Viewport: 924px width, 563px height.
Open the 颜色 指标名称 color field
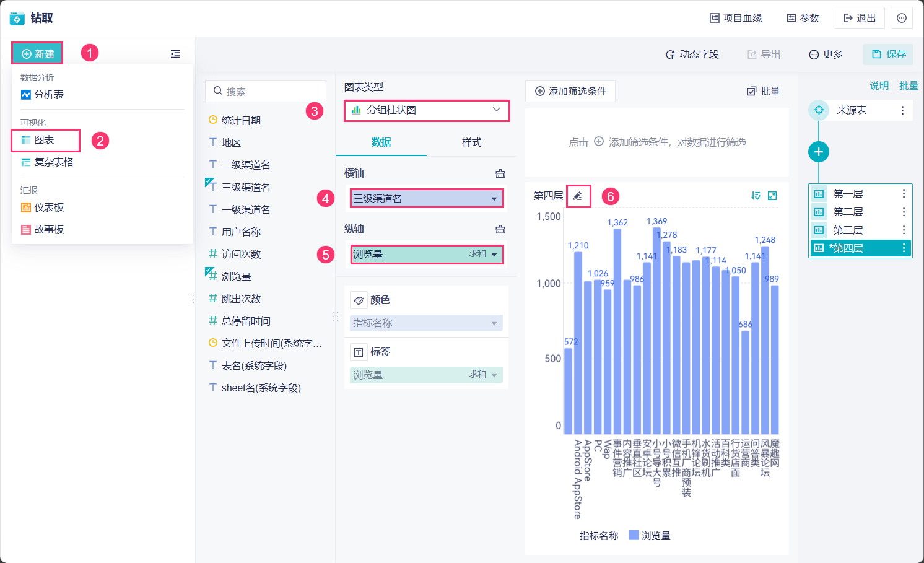click(x=426, y=323)
